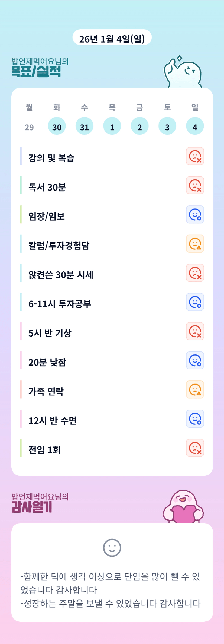This screenshot has height=644, width=224.
Task: Select Tuesday the 30th in the week row
Action: [x=57, y=126]
